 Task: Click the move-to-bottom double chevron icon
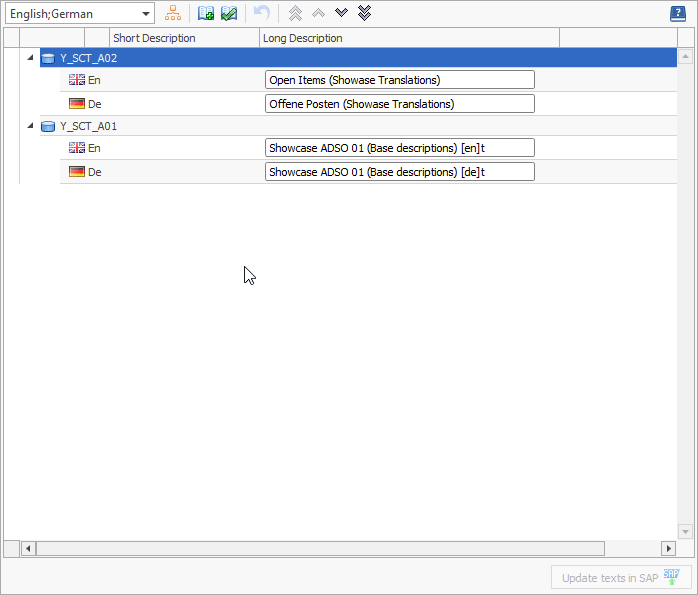coord(364,14)
